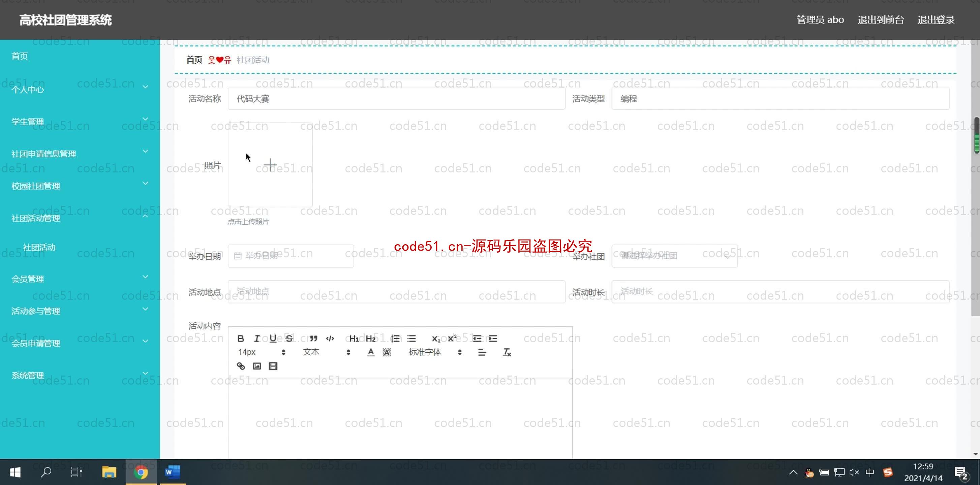
Task: Increase indent in editor
Action: (x=493, y=338)
